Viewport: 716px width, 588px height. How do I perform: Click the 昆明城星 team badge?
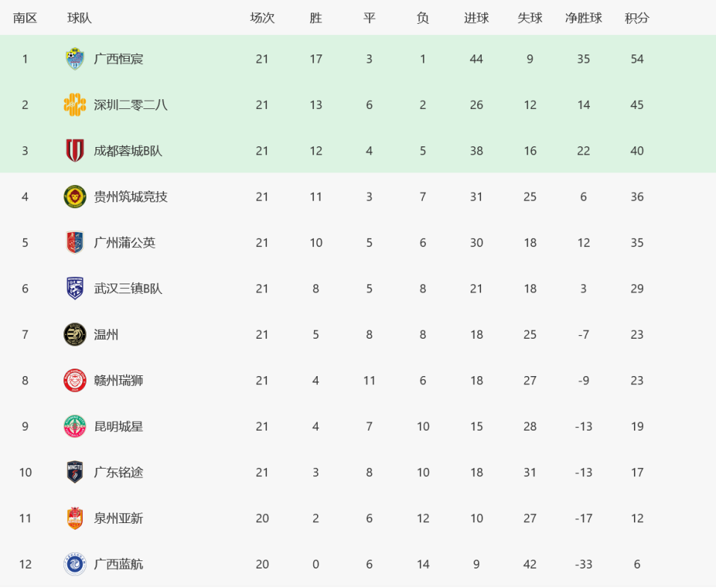pyautogui.click(x=75, y=426)
